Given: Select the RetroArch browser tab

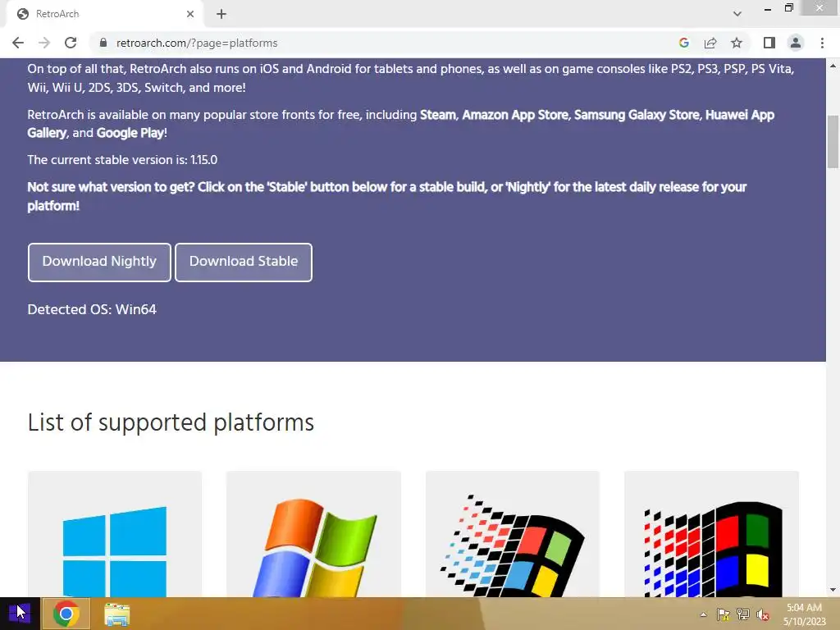Looking at the screenshot, I should click(104, 14).
